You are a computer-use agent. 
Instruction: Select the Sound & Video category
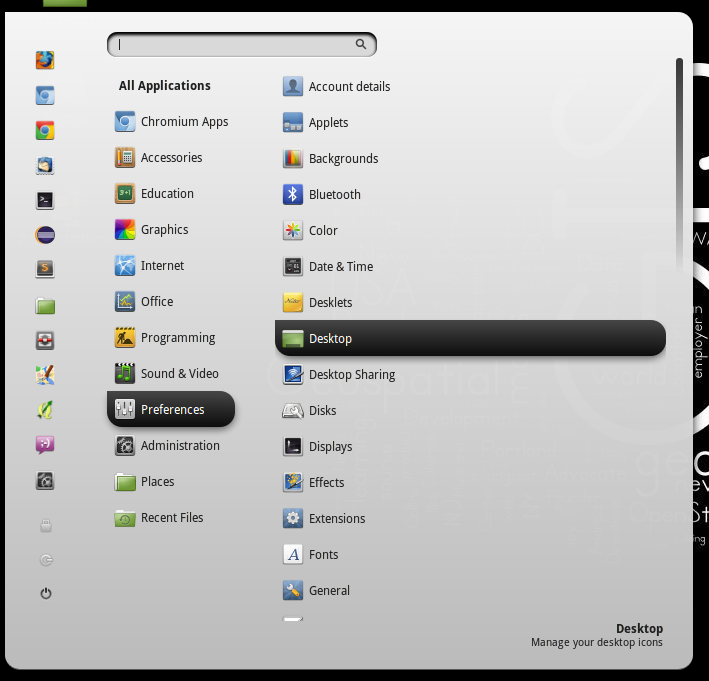click(171, 374)
